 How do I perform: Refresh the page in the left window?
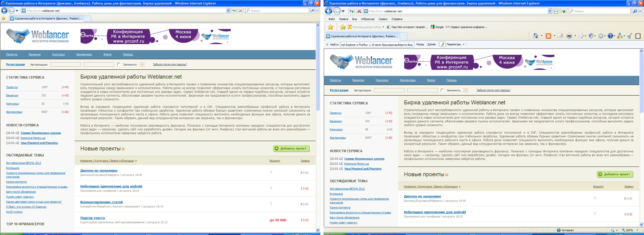tap(234, 11)
